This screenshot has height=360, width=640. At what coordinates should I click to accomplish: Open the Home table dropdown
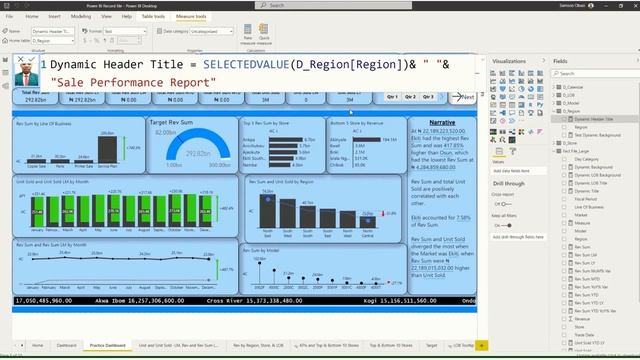pos(53,41)
